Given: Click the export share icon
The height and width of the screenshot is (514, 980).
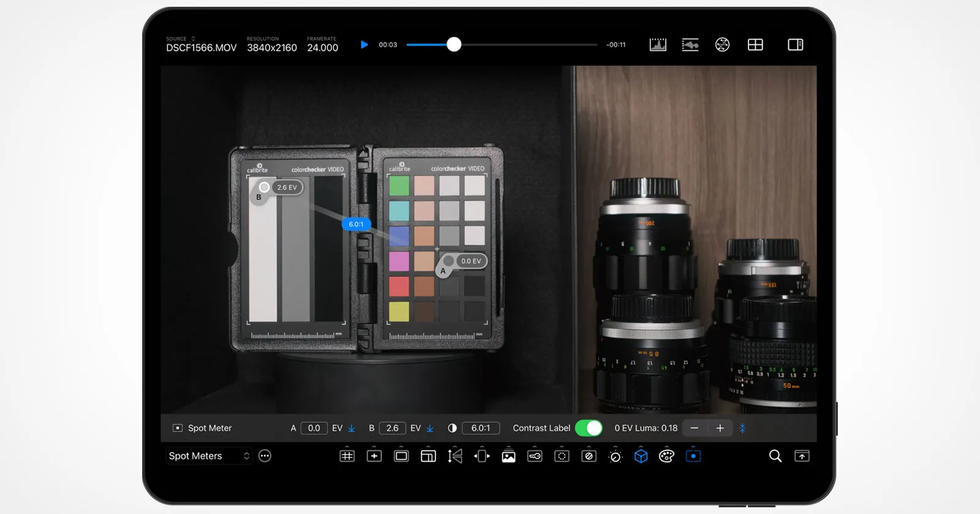Looking at the screenshot, I should pos(802,456).
